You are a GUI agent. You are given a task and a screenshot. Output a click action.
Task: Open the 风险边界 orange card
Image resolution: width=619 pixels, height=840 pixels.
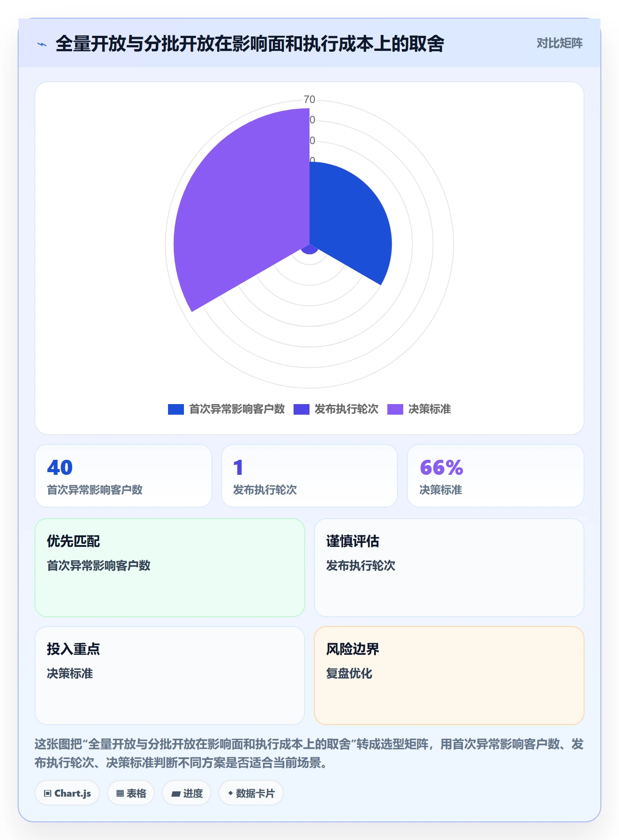(449, 676)
